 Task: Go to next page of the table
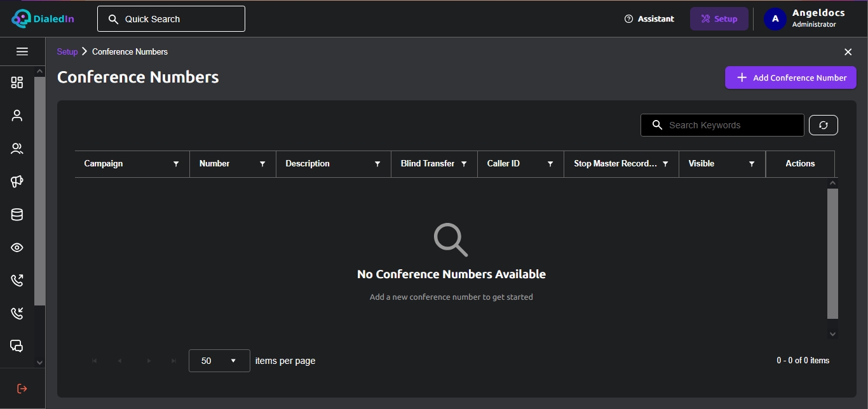click(x=149, y=361)
